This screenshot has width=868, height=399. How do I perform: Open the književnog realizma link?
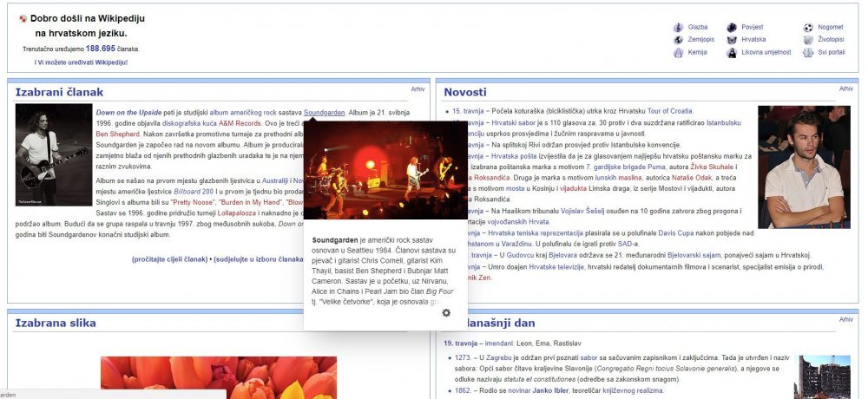632,391
